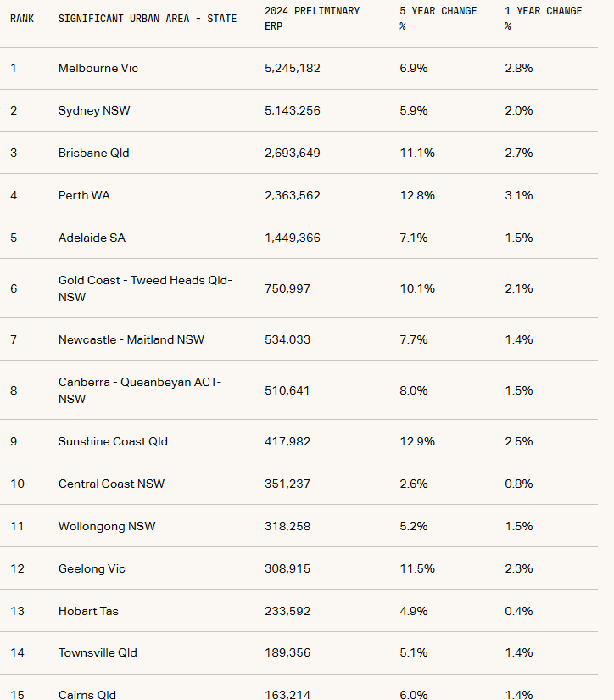Select Canberra - Queanbeyan ACT-NSW cell

[x=139, y=390]
